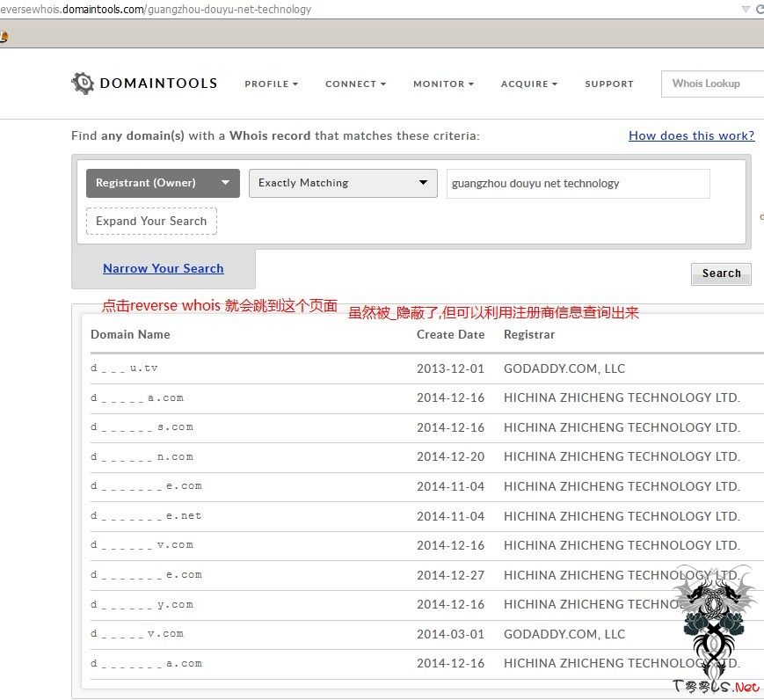Image resolution: width=764 pixels, height=700 pixels.
Task: Expand the Registrant (Owner) dropdown
Action: [x=163, y=183]
